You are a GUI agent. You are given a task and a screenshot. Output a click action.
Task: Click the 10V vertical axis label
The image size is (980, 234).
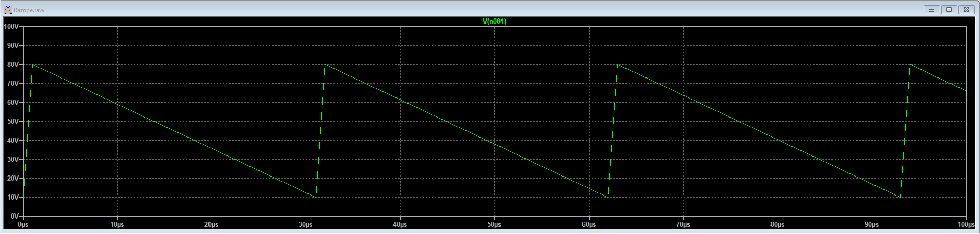point(13,198)
